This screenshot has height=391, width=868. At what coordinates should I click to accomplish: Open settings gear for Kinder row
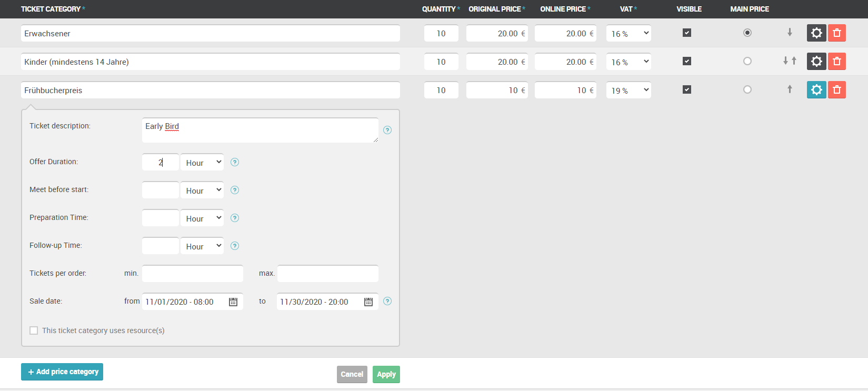(x=816, y=62)
